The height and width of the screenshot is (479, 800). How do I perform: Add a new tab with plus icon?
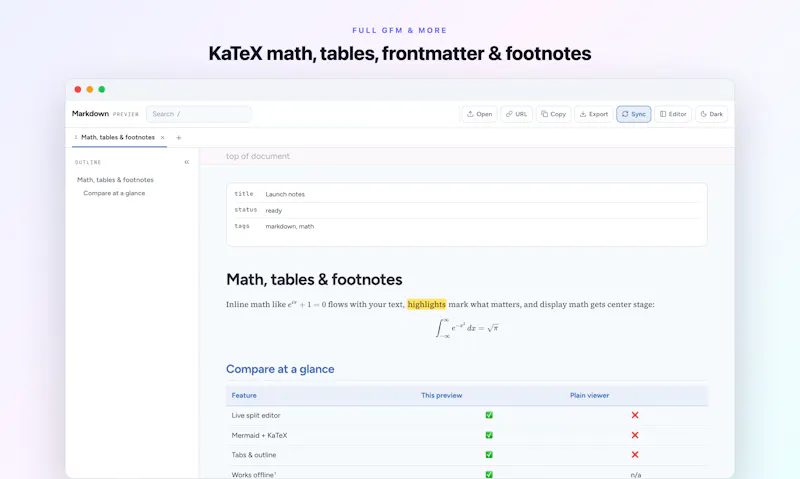coord(179,138)
